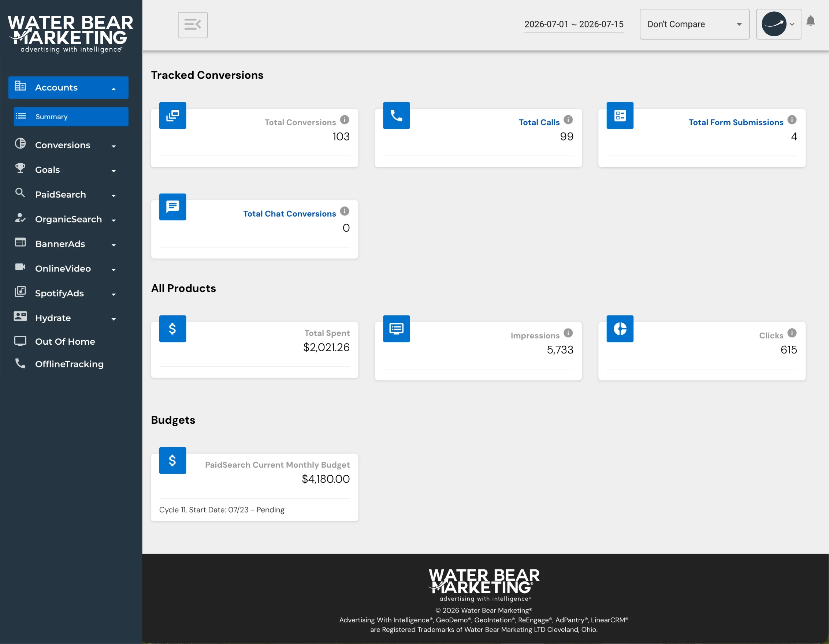Click the Accounts building icon in sidebar
Screen dimensions: 829x644
pyautogui.click(x=20, y=86)
